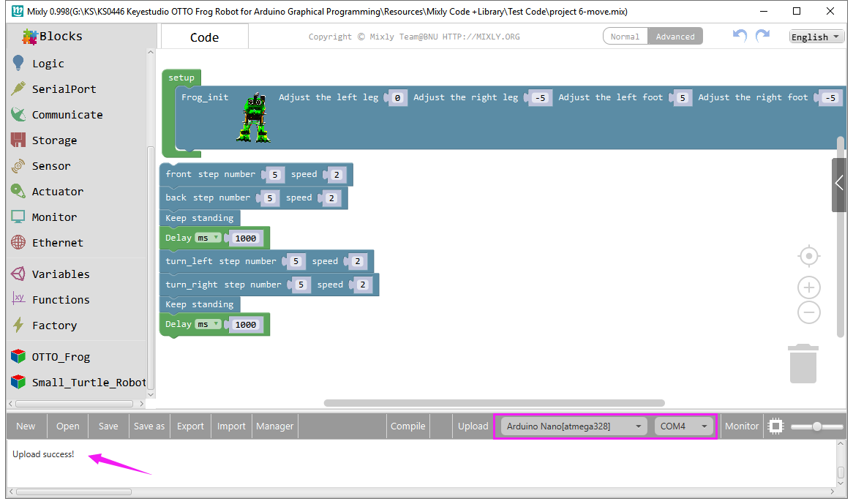Zoom in on the block workspace
Viewport: 853px width, 504px height.
click(x=809, y=287)
